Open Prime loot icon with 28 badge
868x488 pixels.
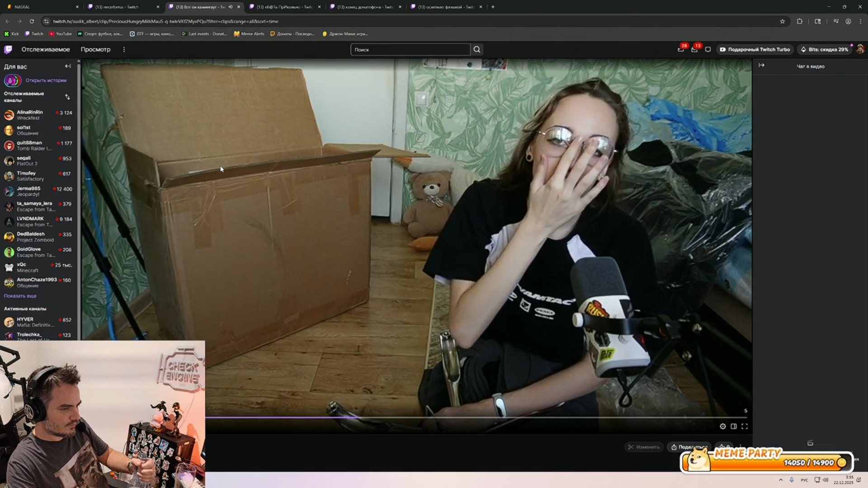(x=681, y=50)
